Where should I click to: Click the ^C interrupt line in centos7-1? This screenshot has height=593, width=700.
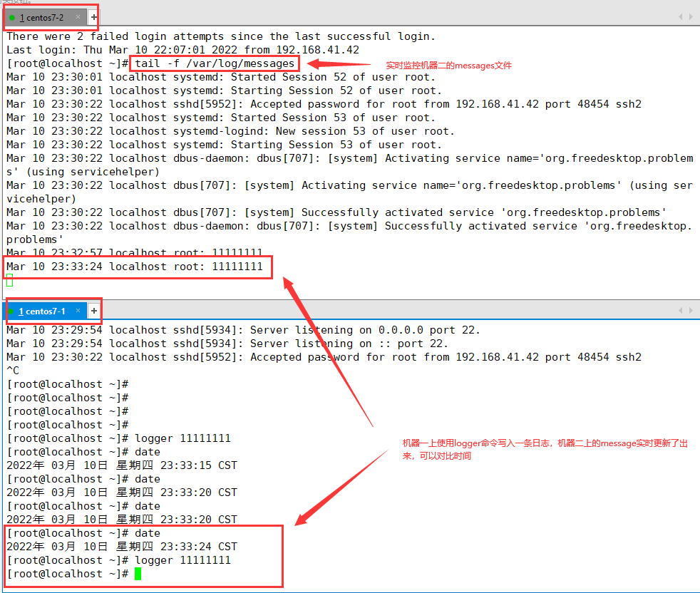click(13, 371)
